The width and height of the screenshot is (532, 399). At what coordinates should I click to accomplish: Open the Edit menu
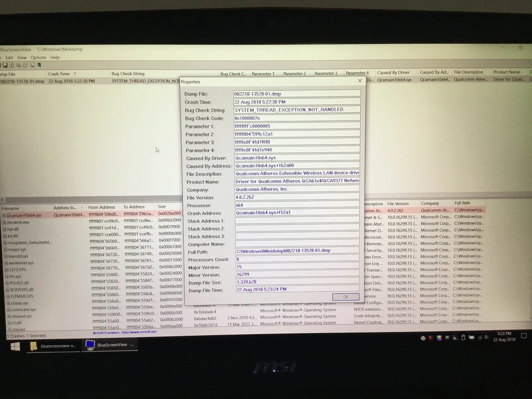click(x=9, y=58)
